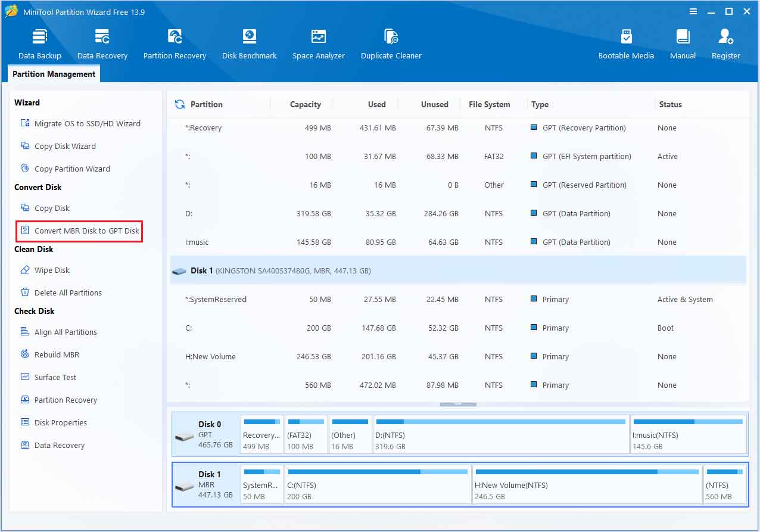
Task: Switch to the Partition Management tab
Action: (54, 74)
